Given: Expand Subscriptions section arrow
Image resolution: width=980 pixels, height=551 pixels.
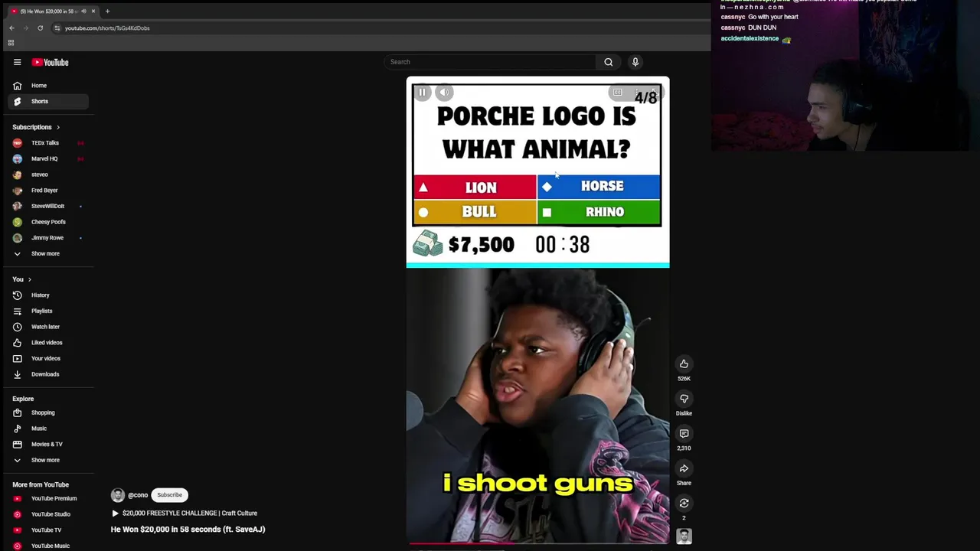Looking at the screenshot, I should point(57,127).
